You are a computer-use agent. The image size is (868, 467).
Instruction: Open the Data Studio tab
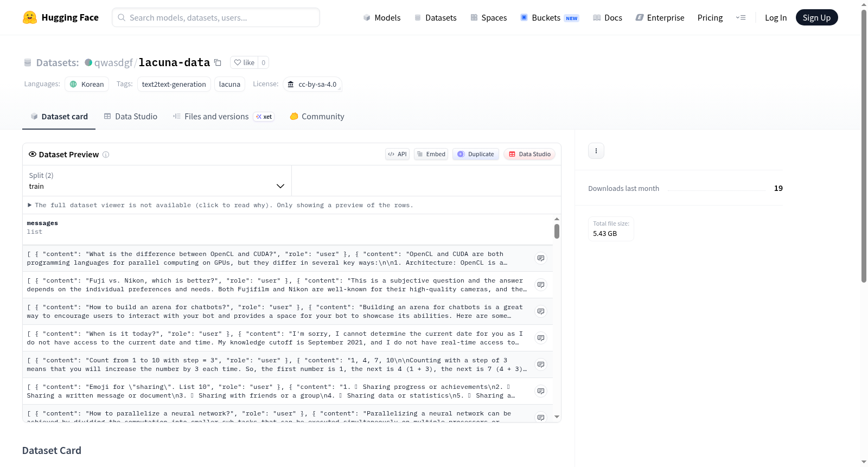click(x=131, y=117)
